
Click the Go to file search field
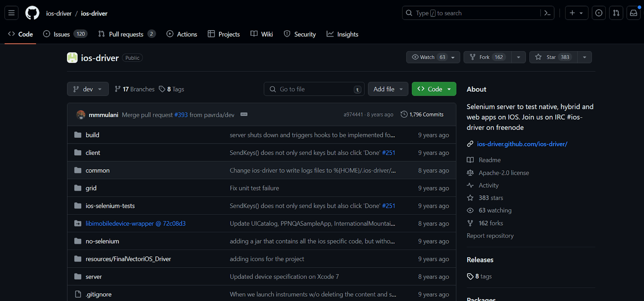(x=314, y=89)
